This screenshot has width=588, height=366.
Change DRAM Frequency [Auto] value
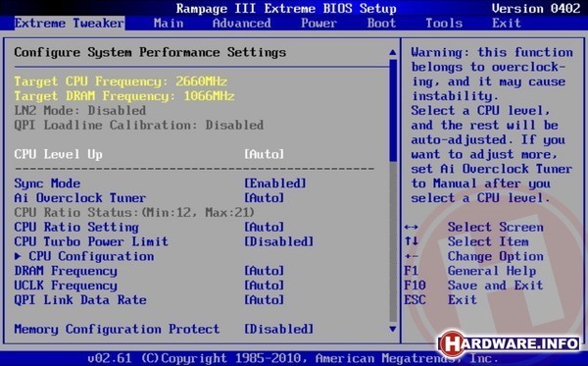pos(264,271)
